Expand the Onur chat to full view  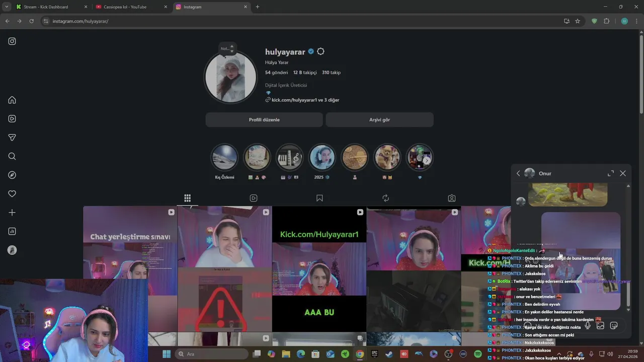(x=610, y=173)
